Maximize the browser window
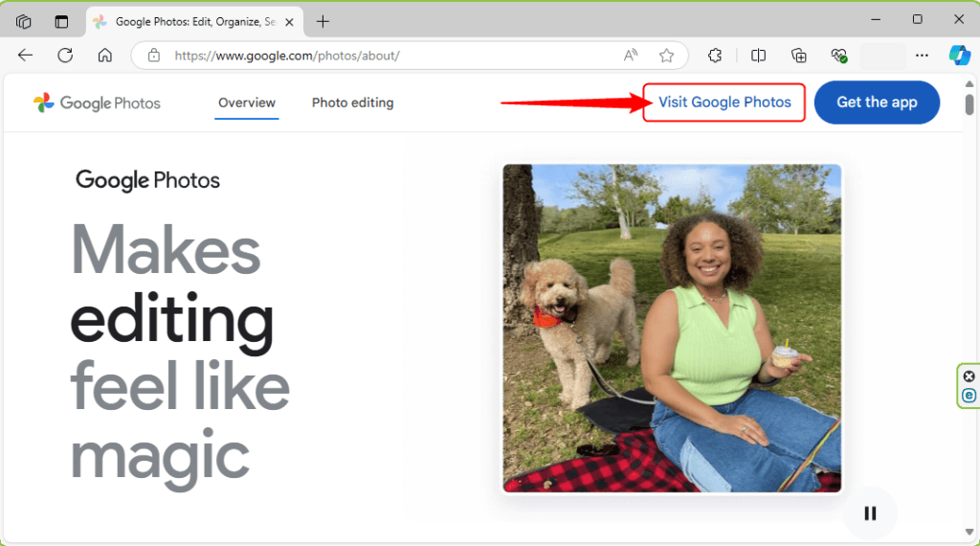Screen dimensions: 980x546 [917, 19]
